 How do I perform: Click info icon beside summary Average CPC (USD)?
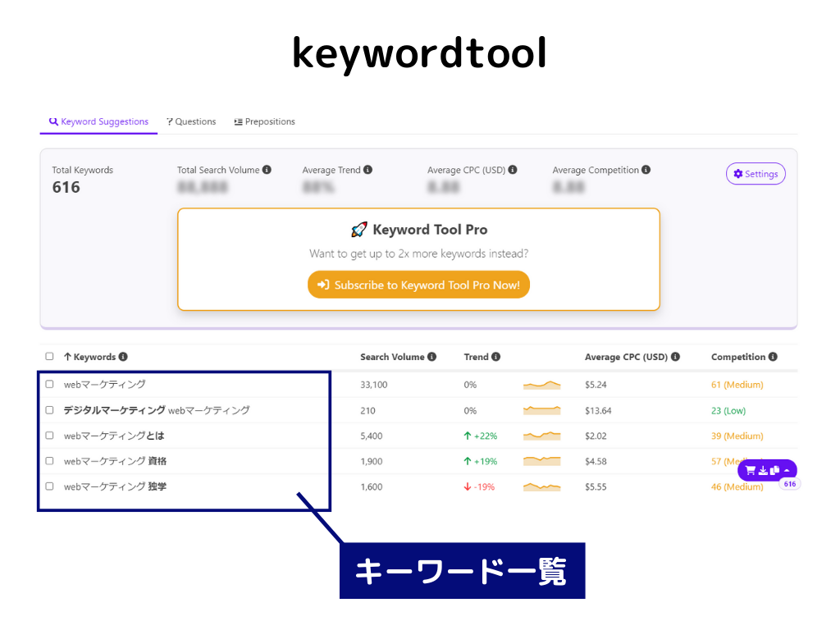[513, 170]
